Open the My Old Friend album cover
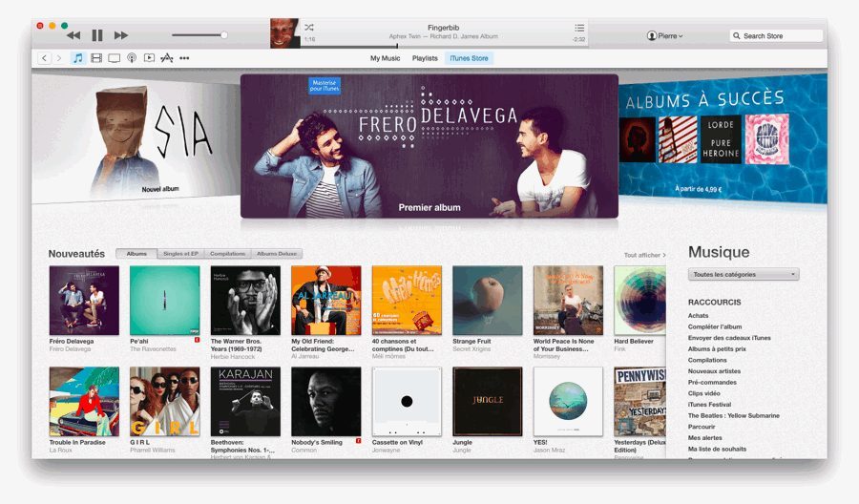The width and height of the screenshot is (859, 504). pyautogui.click(x=326, y=301)
